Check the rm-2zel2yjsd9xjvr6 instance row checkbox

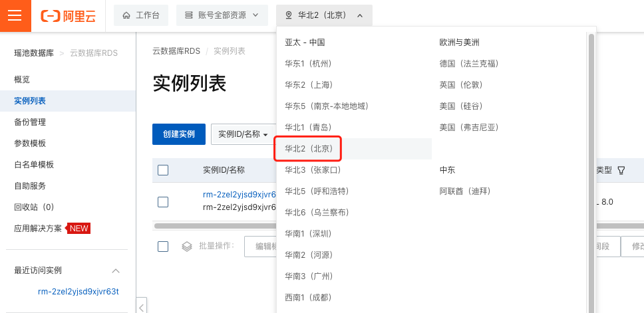163,202
